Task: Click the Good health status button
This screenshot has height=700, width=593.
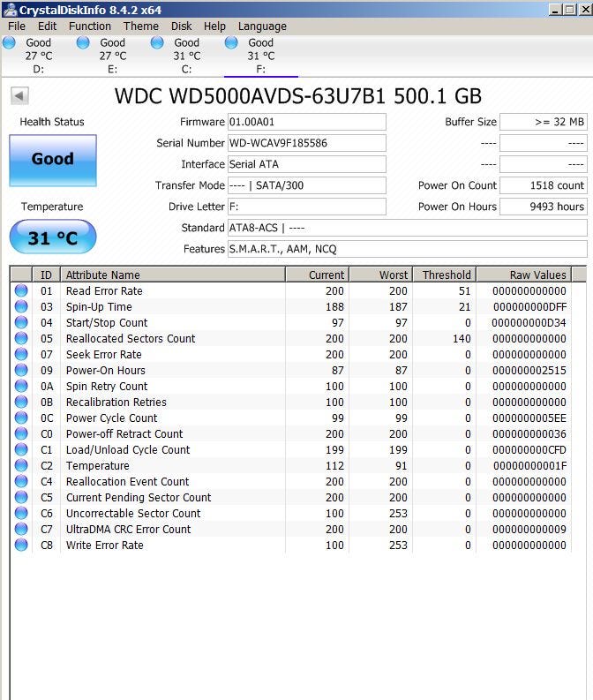Action: click(53, 161)
